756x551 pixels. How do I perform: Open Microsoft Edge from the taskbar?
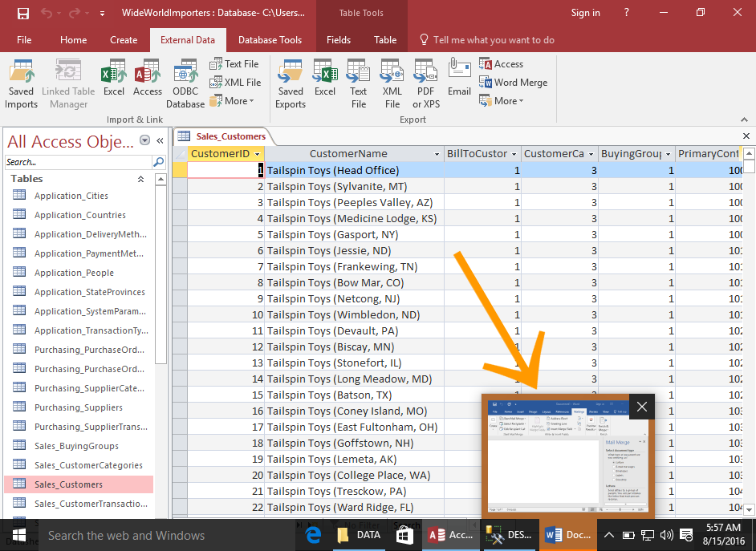313,535
